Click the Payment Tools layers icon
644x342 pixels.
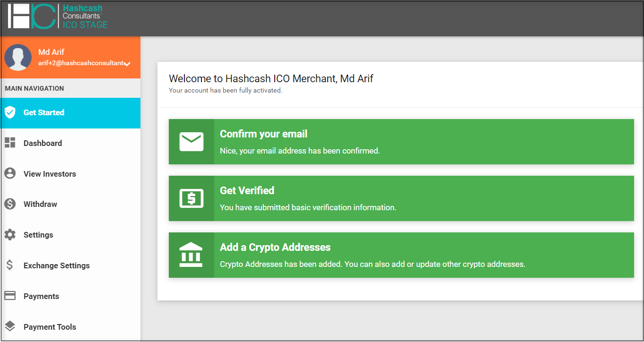pyautogui.click(x=10, y=326)
